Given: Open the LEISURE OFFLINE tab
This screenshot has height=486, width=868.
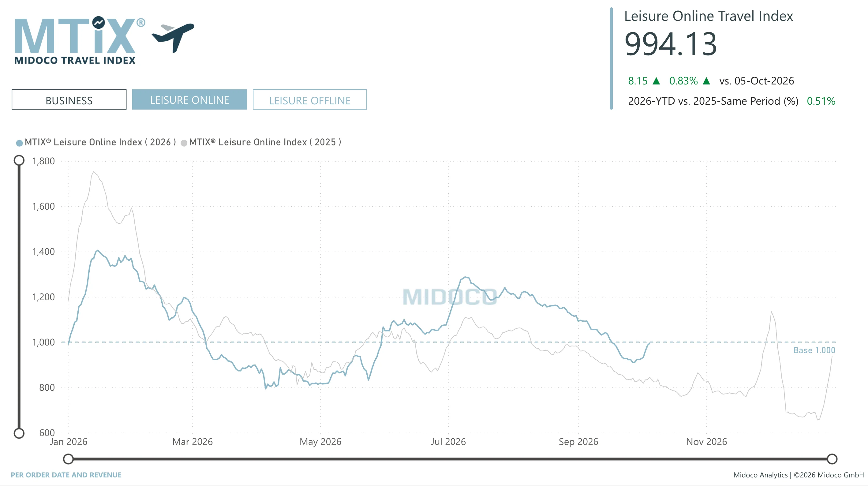Looking at the screenshot, I should 310,99.
